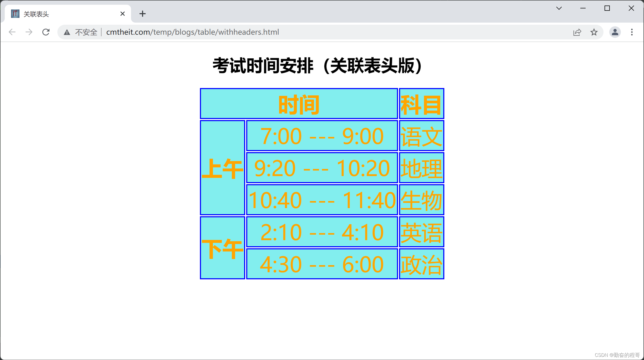Click the share page icon

tap(577, 32)
